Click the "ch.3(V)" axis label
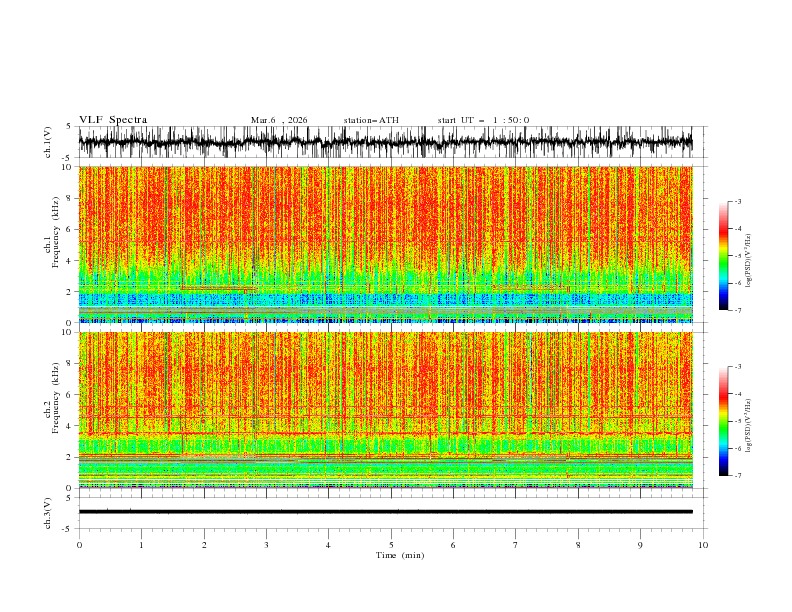This screenshot has width=792, height=612. click(48, 513)
